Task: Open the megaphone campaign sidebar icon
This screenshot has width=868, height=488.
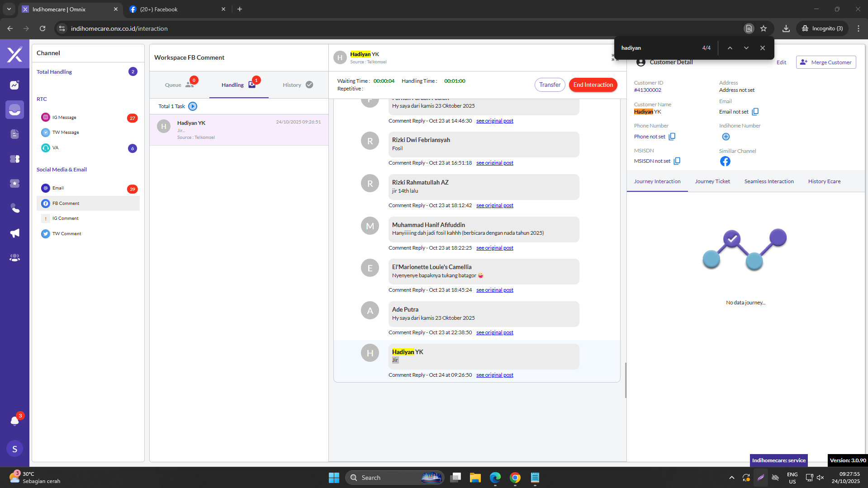Action: tap(14, 233)
